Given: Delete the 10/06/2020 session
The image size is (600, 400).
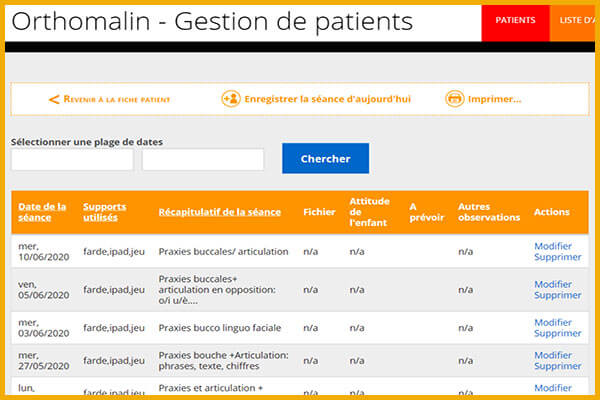Looking at the screenshot, I should (x=558, y=257).
